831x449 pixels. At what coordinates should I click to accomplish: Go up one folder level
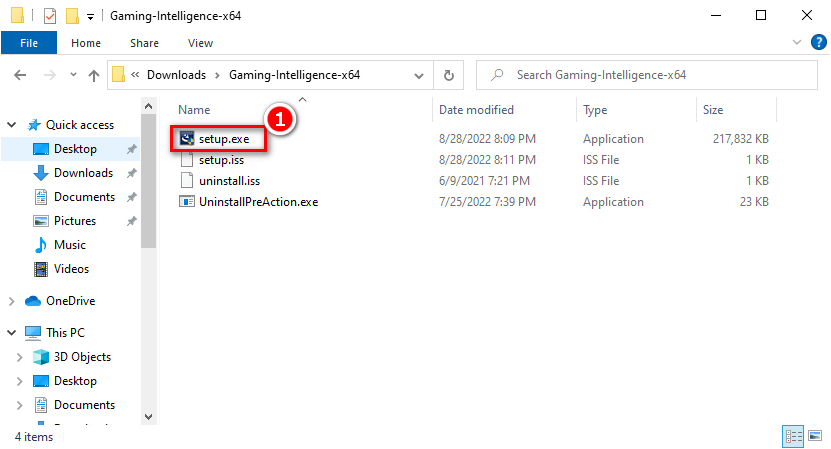[x=94, y=75]
